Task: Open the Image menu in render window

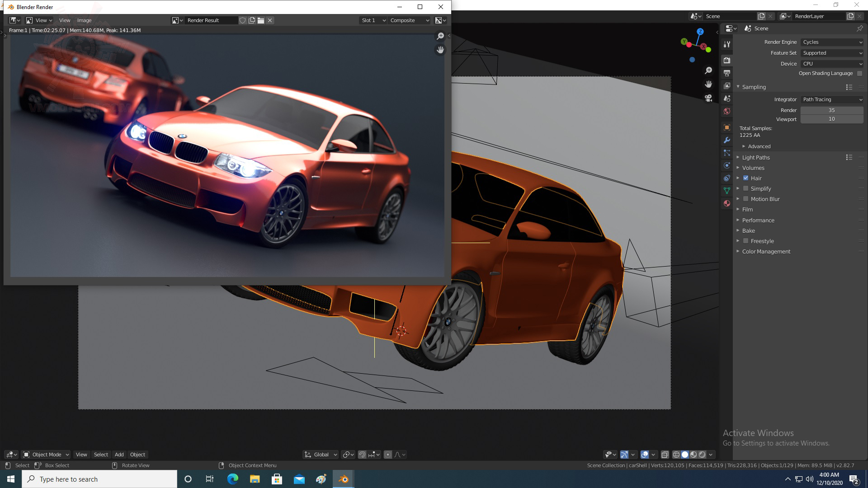Action: [x=84, y=20]
